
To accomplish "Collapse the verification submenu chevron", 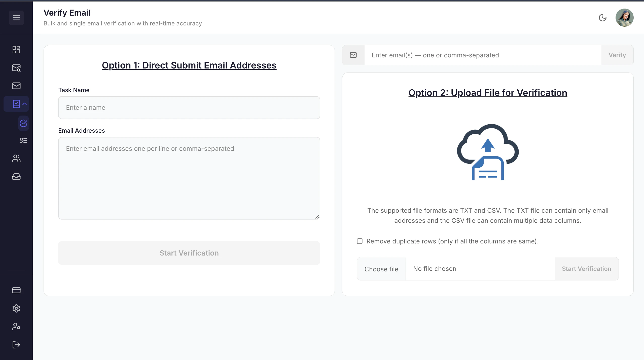I will 25,104.
